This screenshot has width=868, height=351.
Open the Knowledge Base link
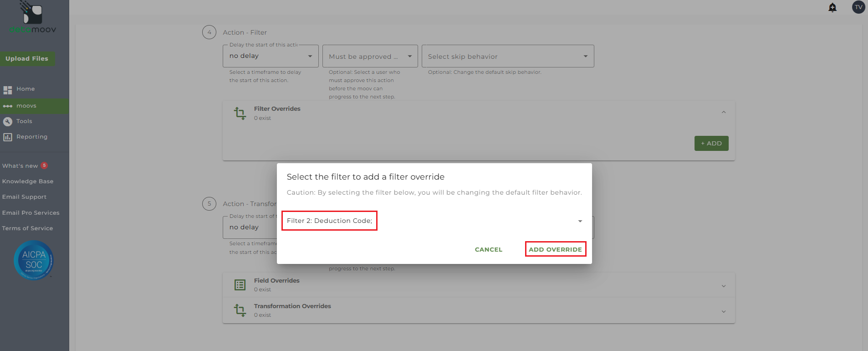(28, 181)
